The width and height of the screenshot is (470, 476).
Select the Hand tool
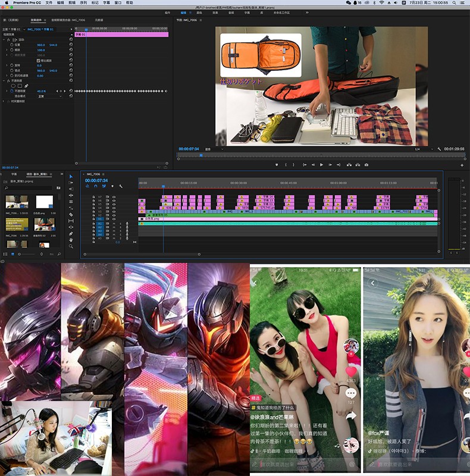tap(71, 240)
